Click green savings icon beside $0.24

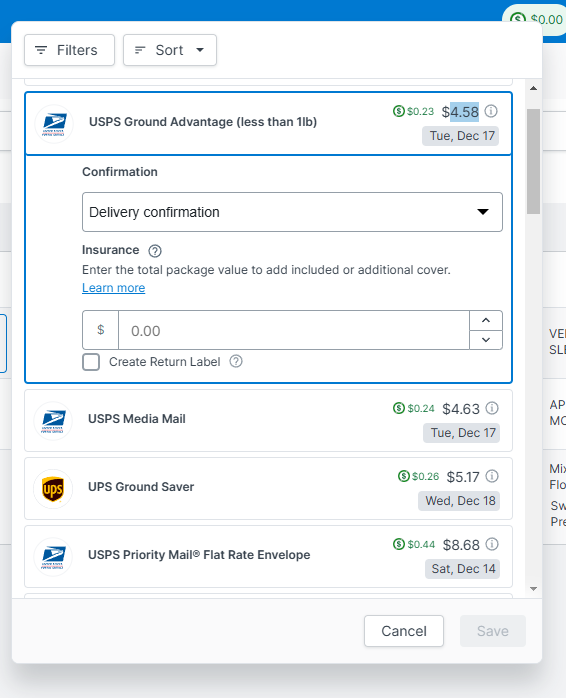pos(399,408)
